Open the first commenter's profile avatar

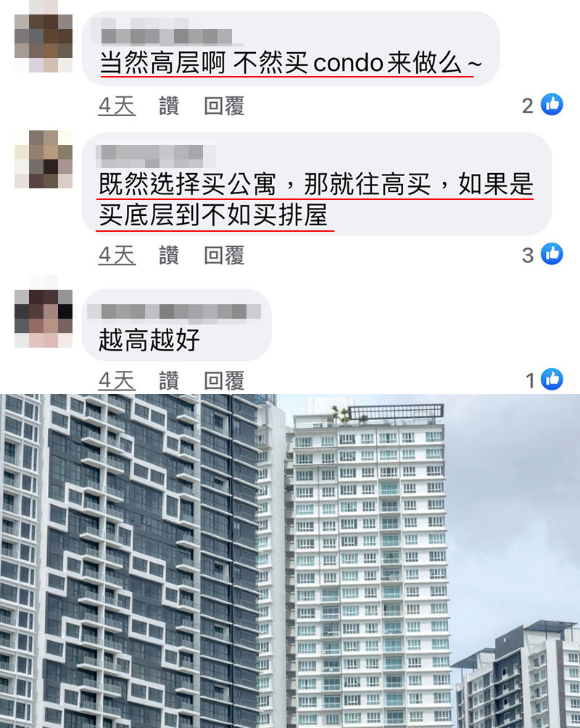click(x=43, y=43)
